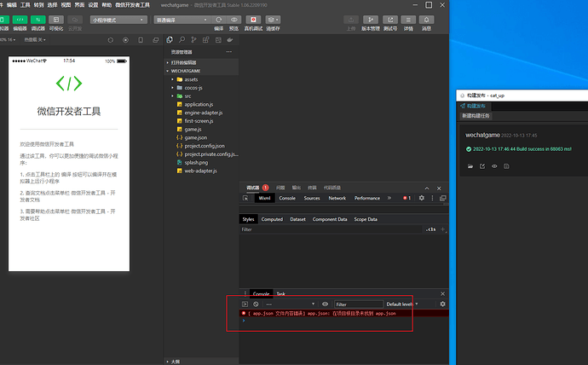Open the 工具 menu
This screenshot has height=365, width=588.
(x=25, y=5)
